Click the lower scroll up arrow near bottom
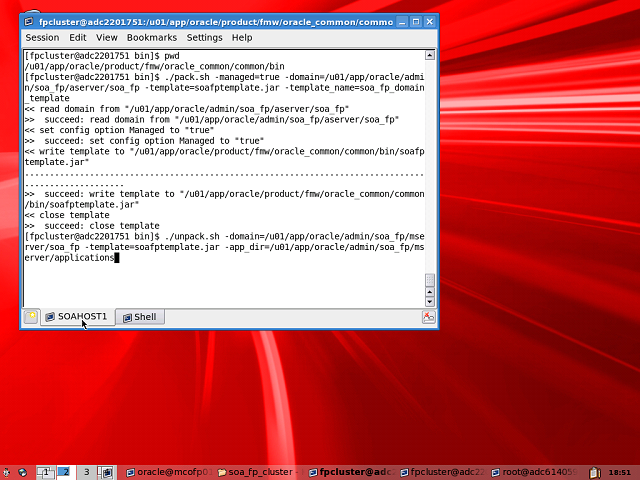This screenshot has height=480, width=640. pos(430,292)
